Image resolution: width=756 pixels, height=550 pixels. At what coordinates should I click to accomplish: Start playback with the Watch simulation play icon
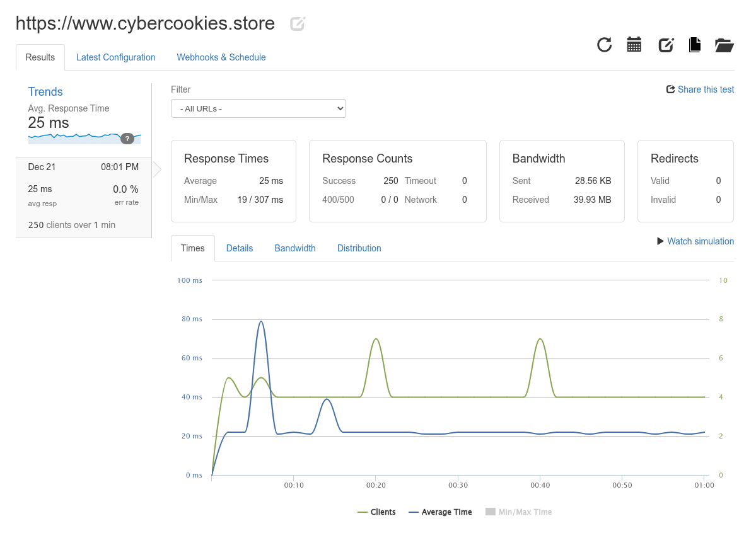660,241
